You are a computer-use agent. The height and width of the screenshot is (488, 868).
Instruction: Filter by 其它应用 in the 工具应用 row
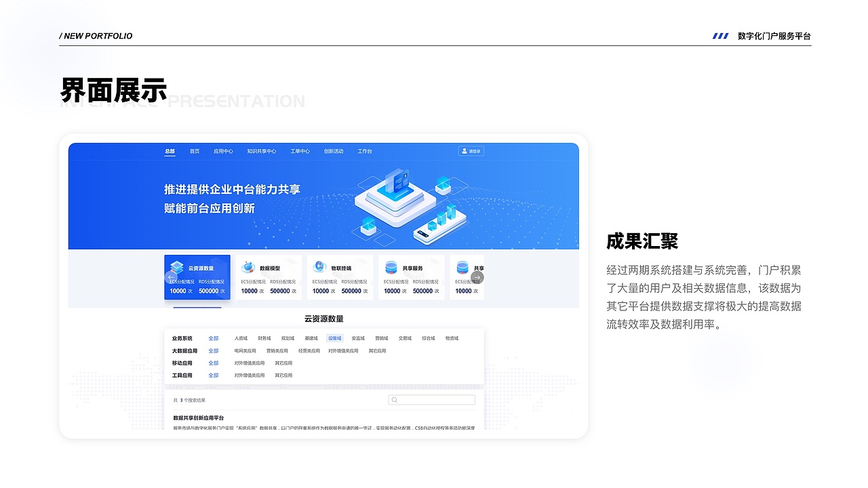pos(284,375)
